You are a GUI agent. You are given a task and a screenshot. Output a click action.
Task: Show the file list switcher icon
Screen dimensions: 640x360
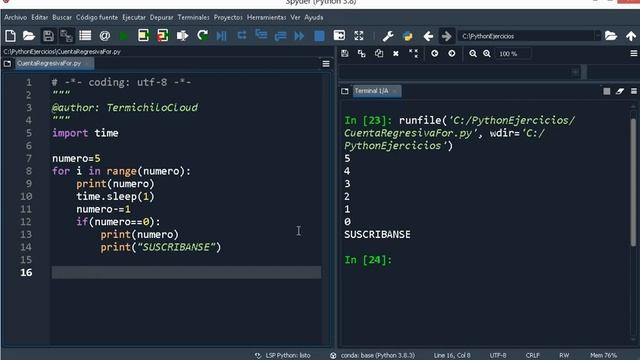coord(85,36)
